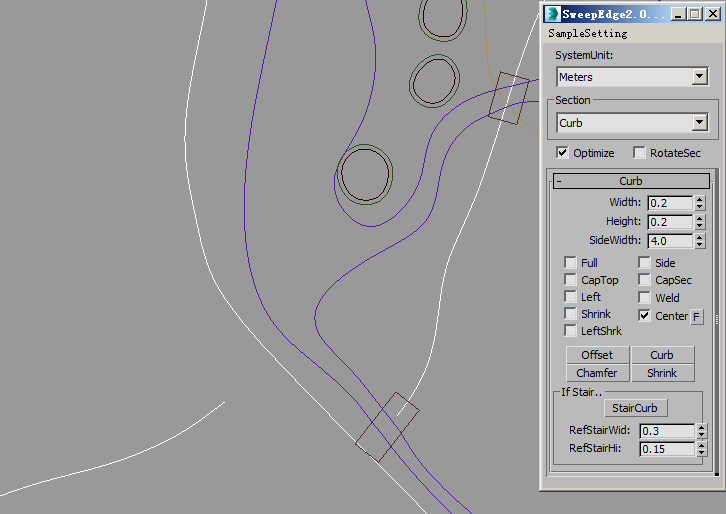Image resolution: width=726 pixels, height=514 pixels.
Task: Decrease RefStairHi with the down spinner
Action: 701,452
